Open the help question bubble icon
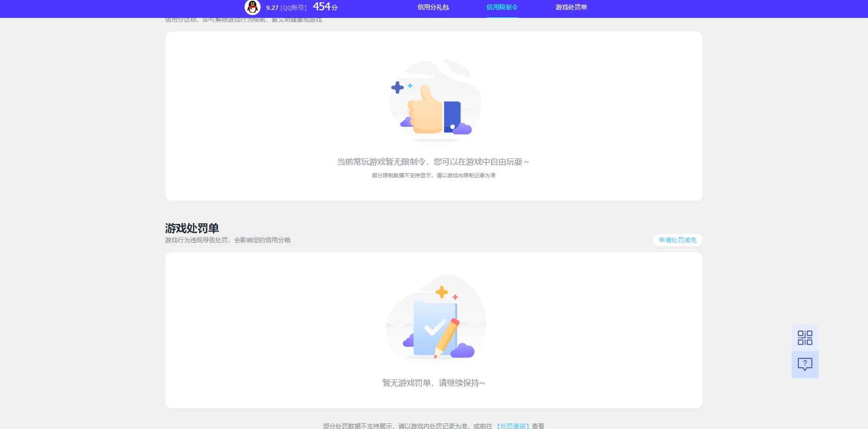This screenshot has width=868, height=429. (x=805, y=364)
